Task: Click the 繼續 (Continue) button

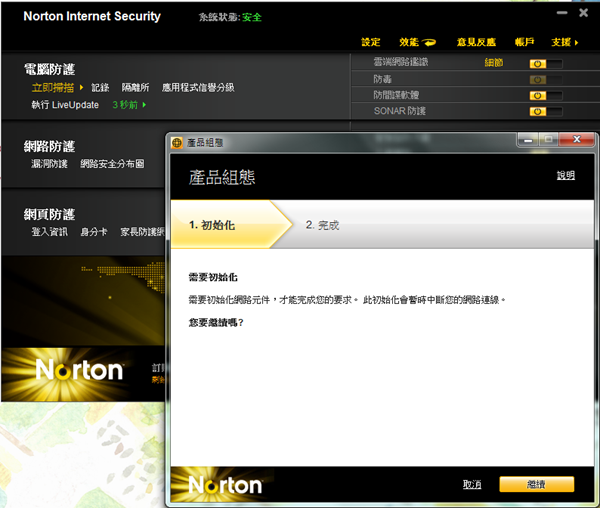Action: (x=536, y=484)
